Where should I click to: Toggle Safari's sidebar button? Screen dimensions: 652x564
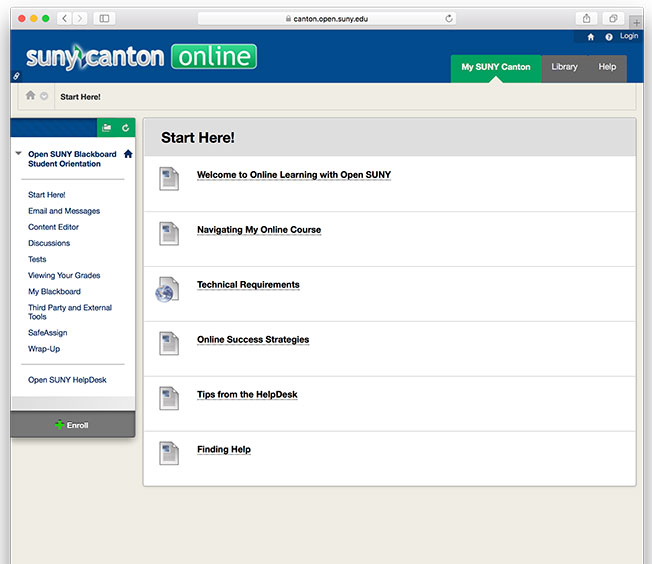[x=105, y=18]
